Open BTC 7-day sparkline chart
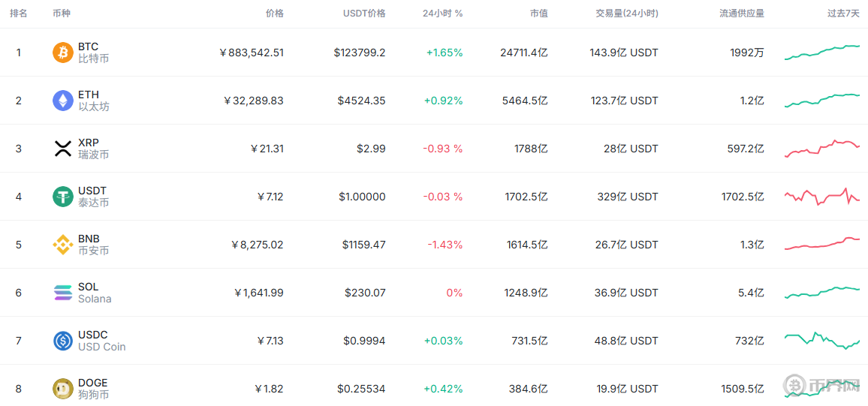This screenshot has width=868, height=406. 822,52
